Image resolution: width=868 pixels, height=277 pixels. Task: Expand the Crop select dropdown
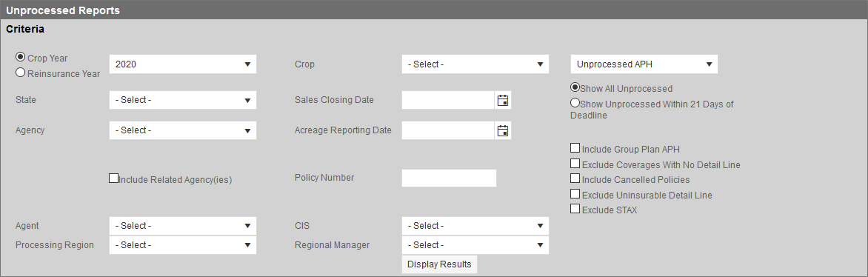[475, 64]
